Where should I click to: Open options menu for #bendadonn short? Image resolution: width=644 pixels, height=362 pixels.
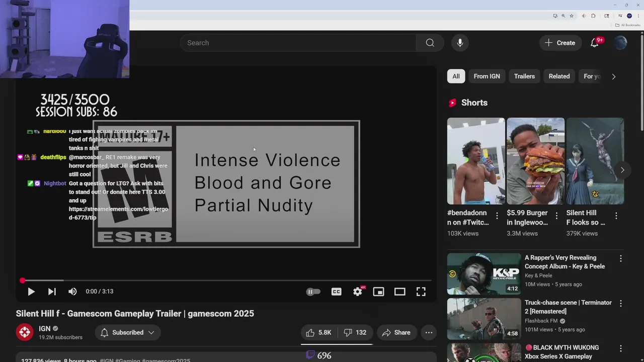click(497, 216)
